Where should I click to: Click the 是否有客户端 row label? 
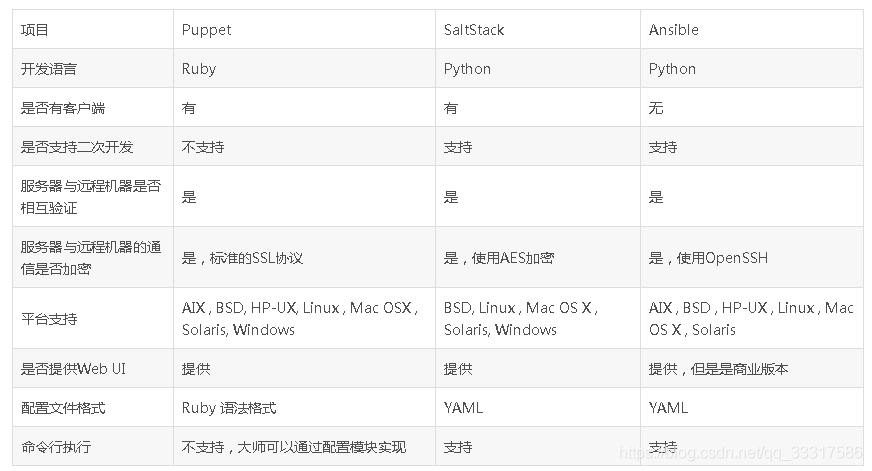93,107
